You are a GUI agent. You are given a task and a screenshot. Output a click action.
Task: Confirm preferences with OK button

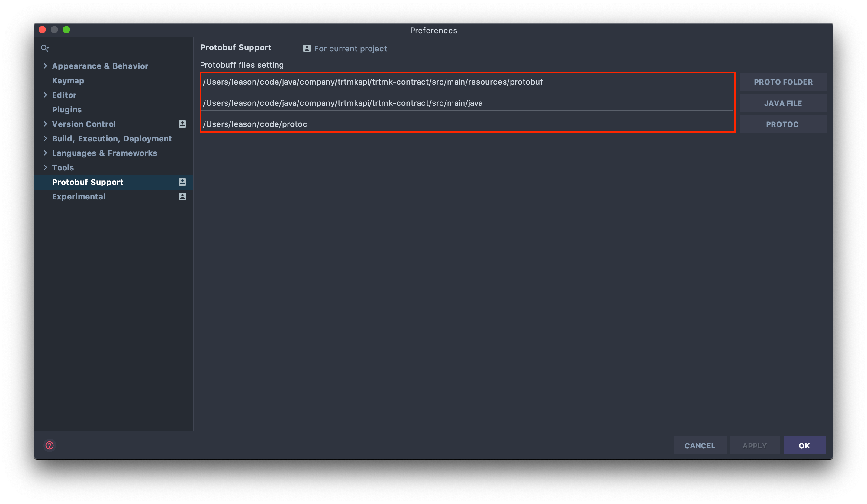click(804, 445)
